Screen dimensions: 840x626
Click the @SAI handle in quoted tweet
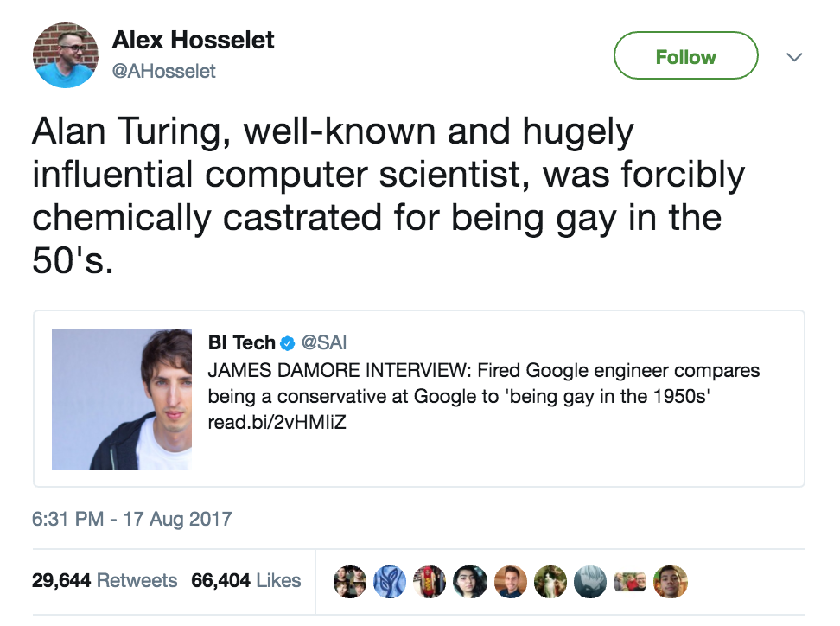tap(323, 343)
